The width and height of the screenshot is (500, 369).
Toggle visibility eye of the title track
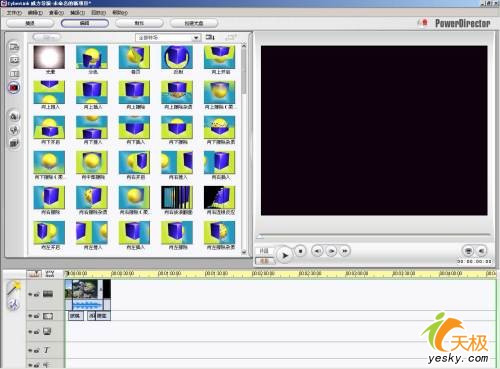[30, 350]
